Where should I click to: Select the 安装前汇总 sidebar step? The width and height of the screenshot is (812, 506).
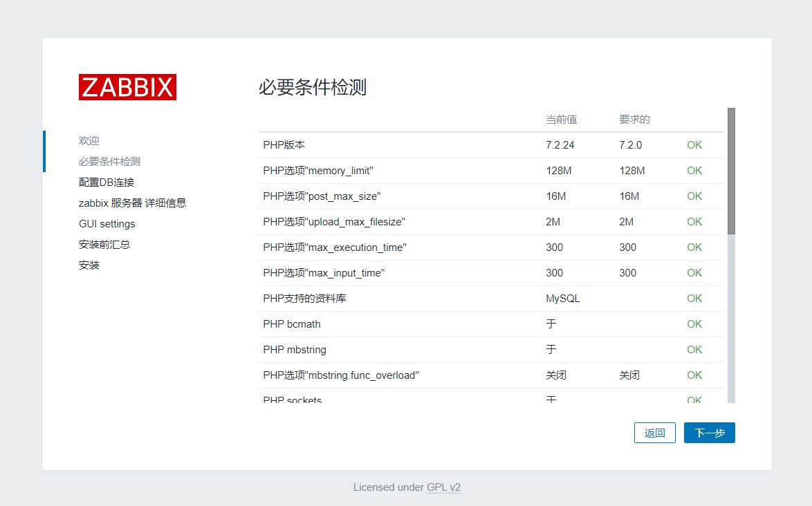point(104,244)
